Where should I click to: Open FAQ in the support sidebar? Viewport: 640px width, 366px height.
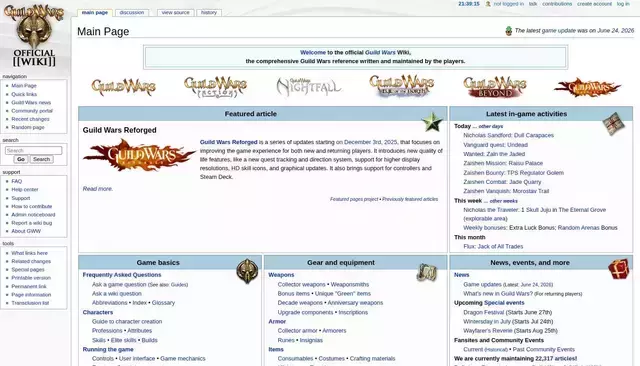(x=17, y=181)
